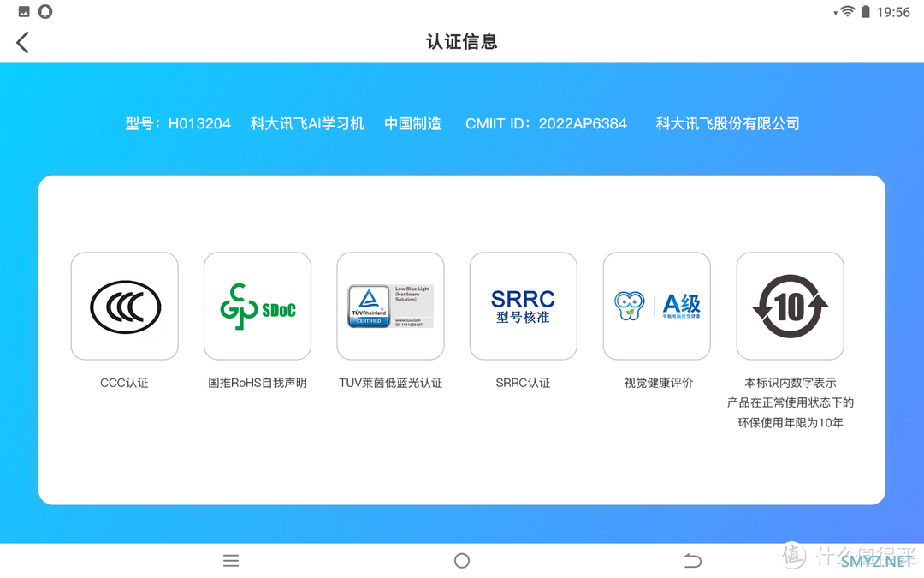Image resolution: width=924 pixels, height=578 pixels.
Task: Tap the 中国制造 label
Action: 412,124
